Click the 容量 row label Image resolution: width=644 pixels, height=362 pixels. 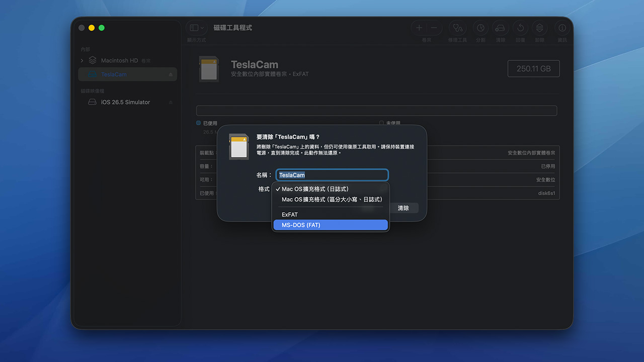tap(206, 166)
